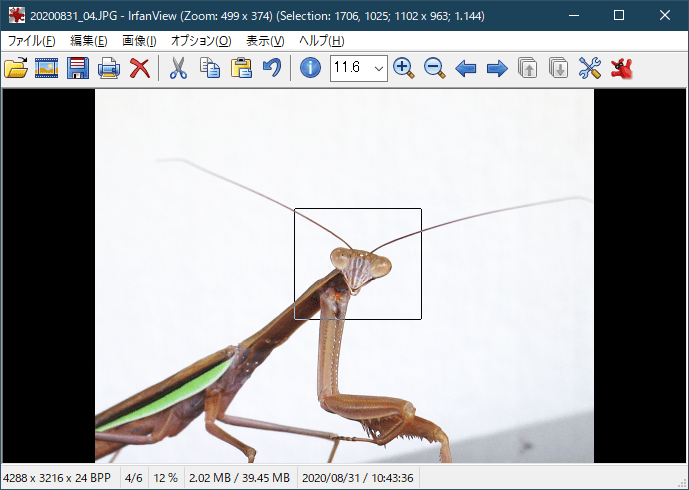
Task: Go to next image with right arrow
Action: coord(496,68)
